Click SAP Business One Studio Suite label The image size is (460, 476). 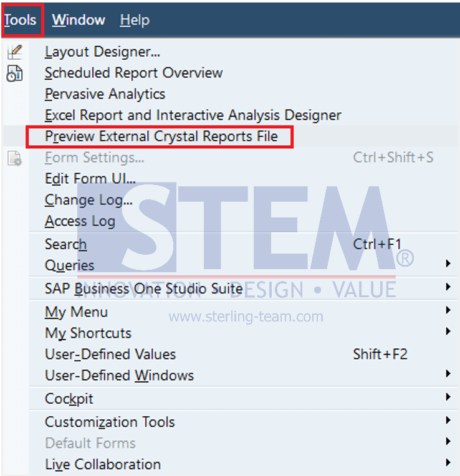143,288
